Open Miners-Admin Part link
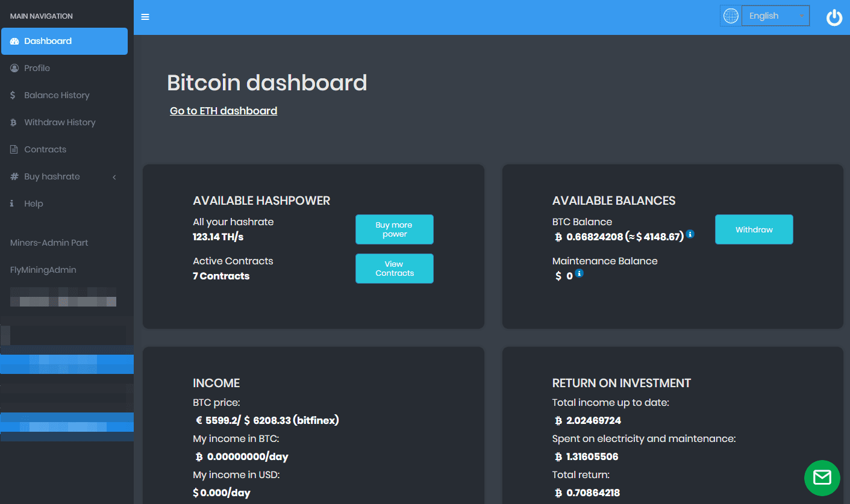 click(49, 243)
